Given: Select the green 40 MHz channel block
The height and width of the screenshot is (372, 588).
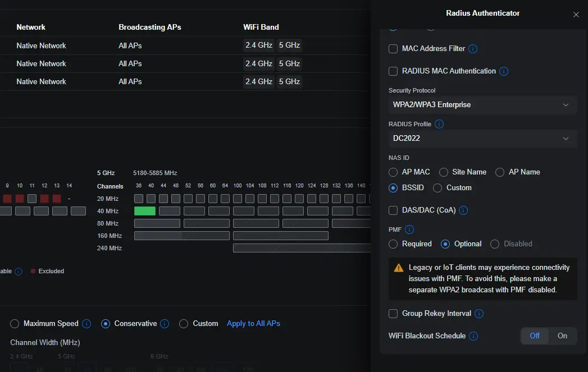Looking at the screenshot, I should click(145, 211).
